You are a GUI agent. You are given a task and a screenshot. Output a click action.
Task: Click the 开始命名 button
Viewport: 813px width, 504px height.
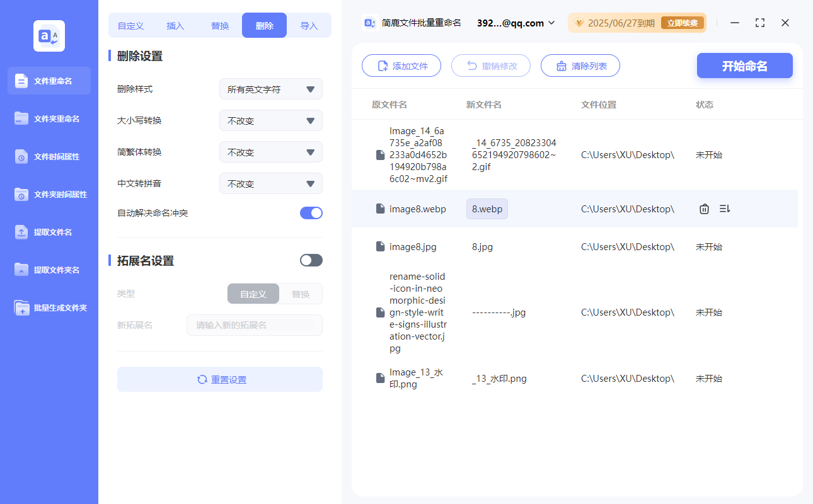click(x=744, y=66)
